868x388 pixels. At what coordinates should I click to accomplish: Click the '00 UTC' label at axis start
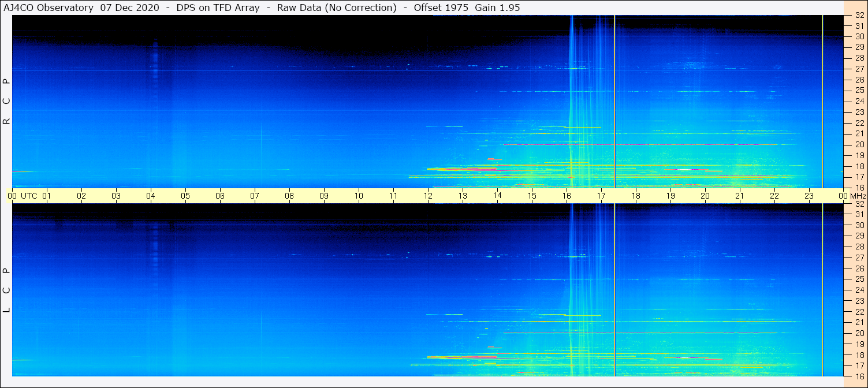22,196
